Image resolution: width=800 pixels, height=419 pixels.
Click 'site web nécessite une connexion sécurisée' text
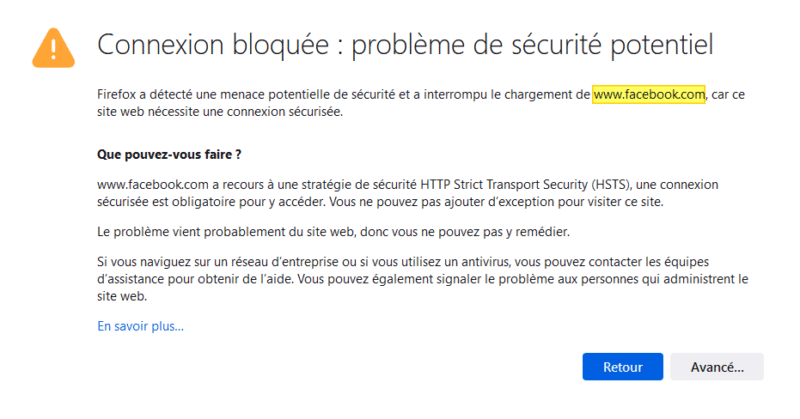pyautogui.click(x=220, y=112)
